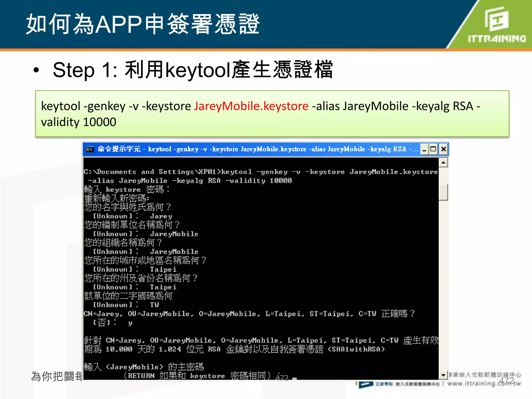The width and height of the screenshot is (532, 399).
Task: Click 'validity 10000' in the green box
Action: (78, 122)
